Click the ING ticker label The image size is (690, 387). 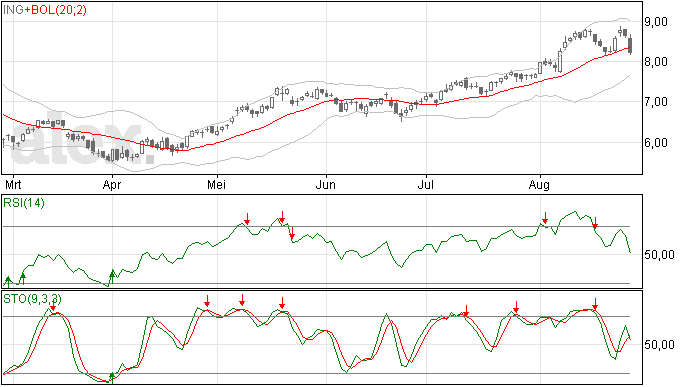pos(13,10)
